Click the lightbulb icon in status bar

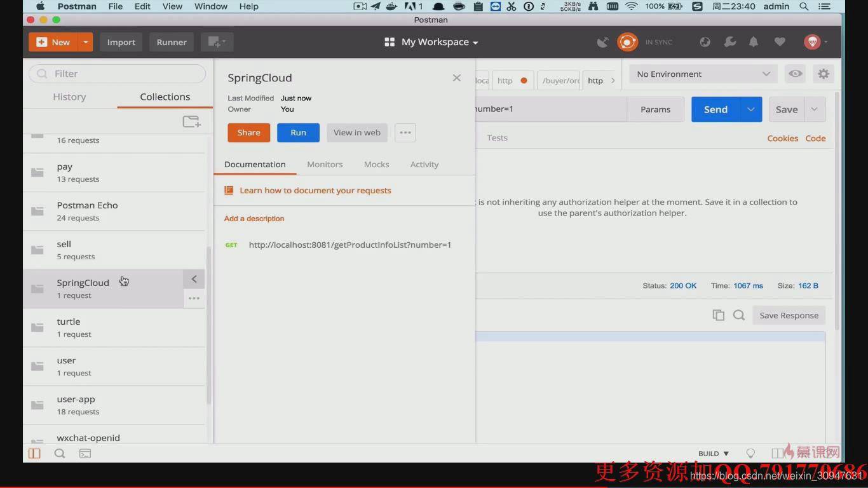click(750, 454)
